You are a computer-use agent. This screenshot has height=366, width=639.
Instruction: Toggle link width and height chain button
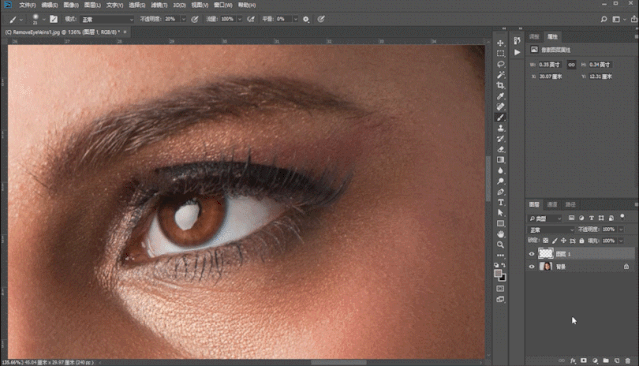pyautogui.click(x=571, y=64)
